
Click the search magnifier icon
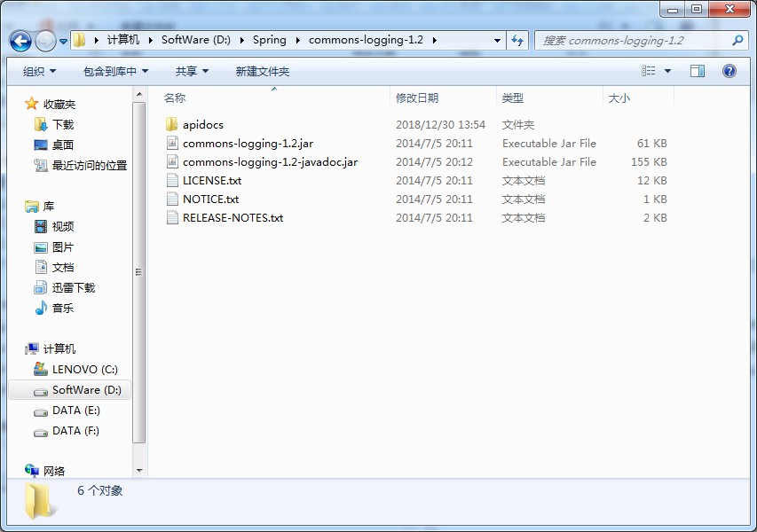click(x=737, y=41)
